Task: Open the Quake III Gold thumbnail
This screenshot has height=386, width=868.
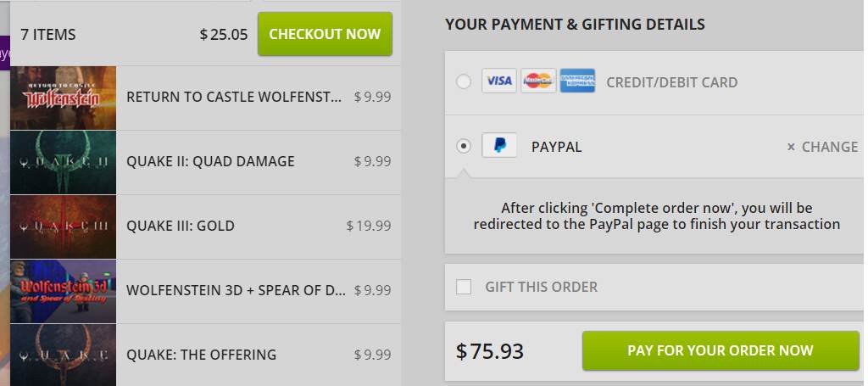Action: coord(63,227)
